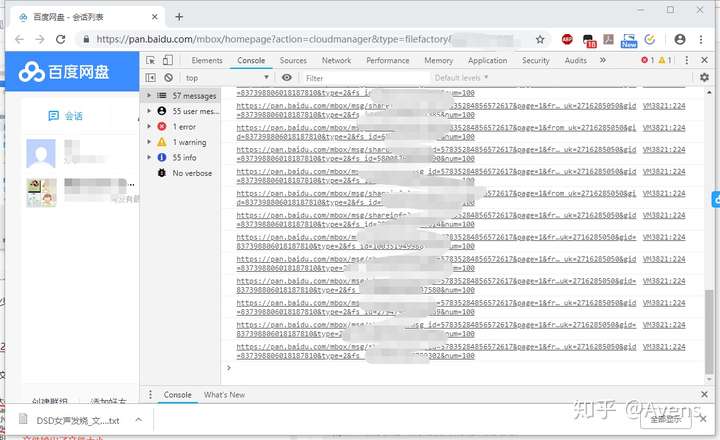Open the Audits tab
This screenshot has height=440, width=720.
(x=575, y=60)
